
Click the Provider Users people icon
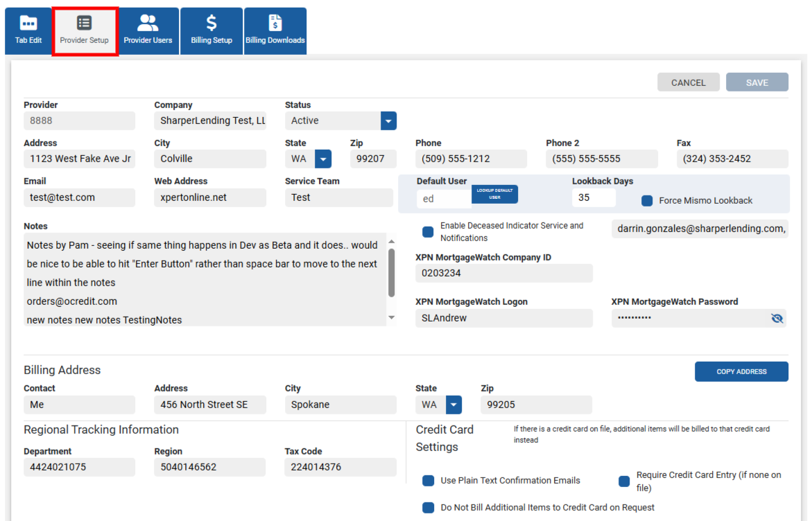(x=148, y=23)
